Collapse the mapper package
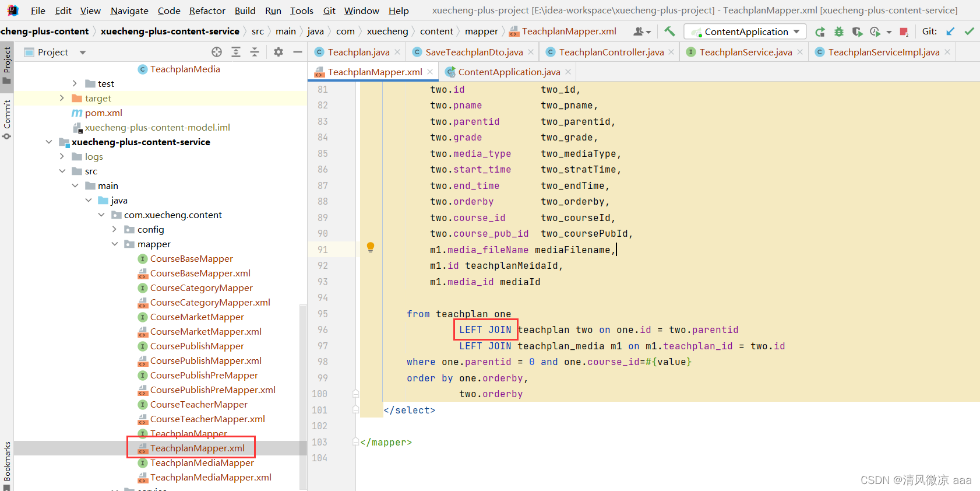 114,244
